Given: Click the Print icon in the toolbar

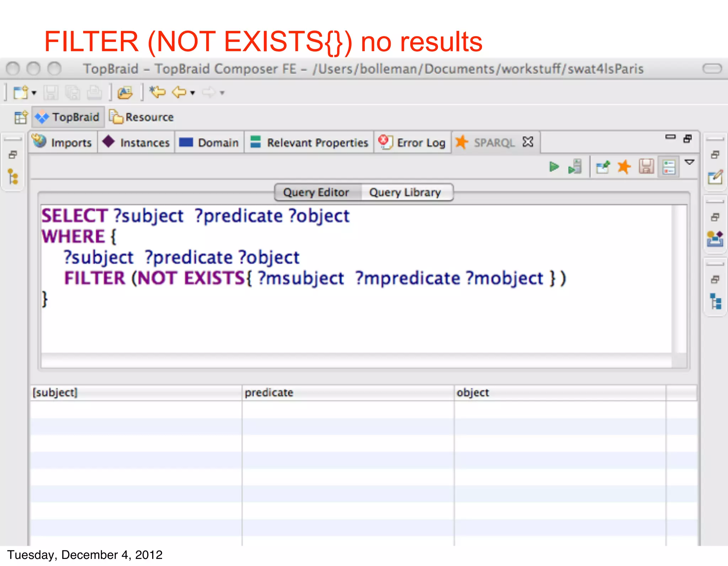Looking at the screenshot, I should 95,93.
